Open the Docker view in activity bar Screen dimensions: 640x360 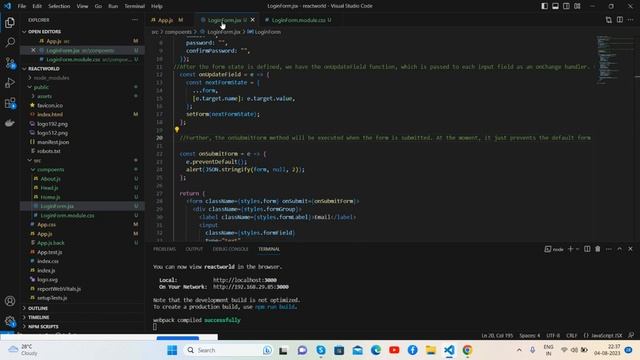(10, 123)
